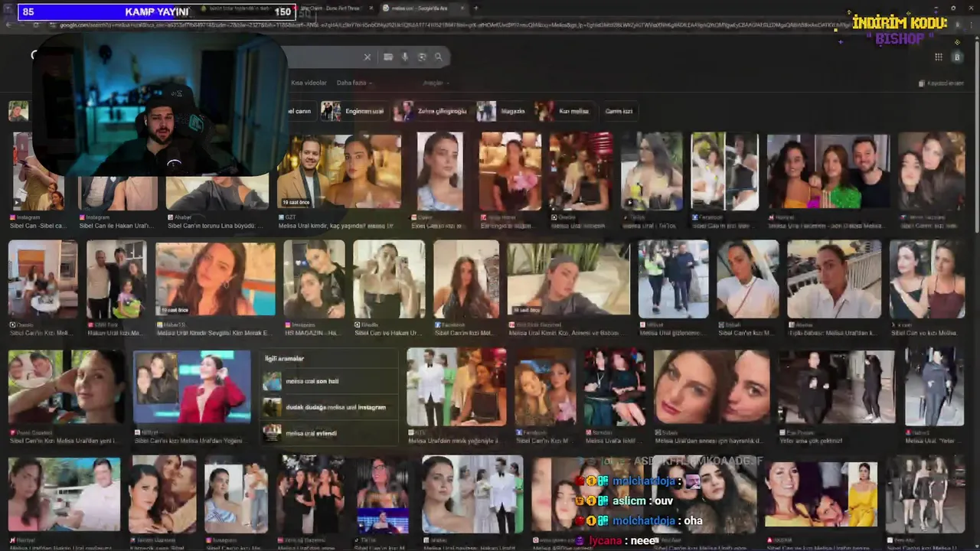Reload the page with the refresh icon

tap(36, 24)
